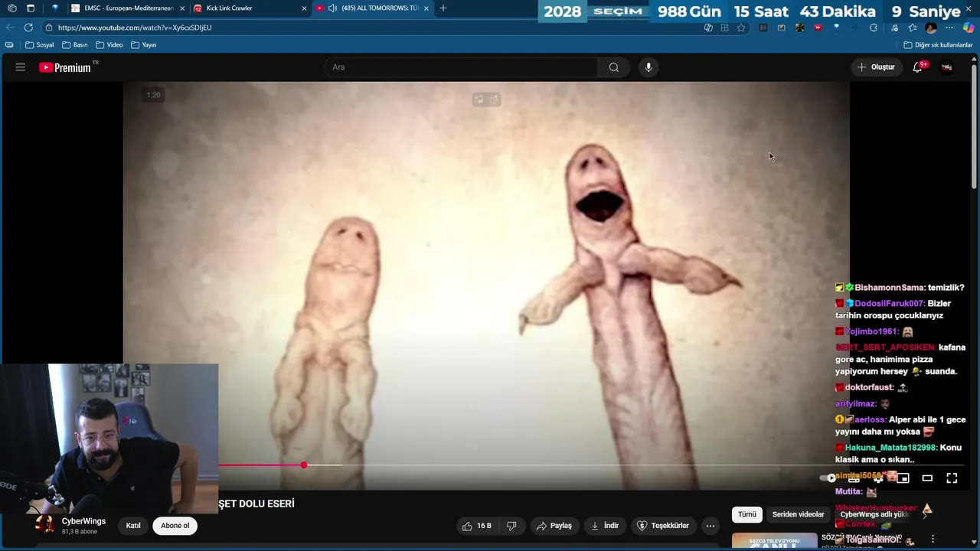Screen dimensions: 980x551
Task: Open Basın bookmarks folder
Action: 75,45
